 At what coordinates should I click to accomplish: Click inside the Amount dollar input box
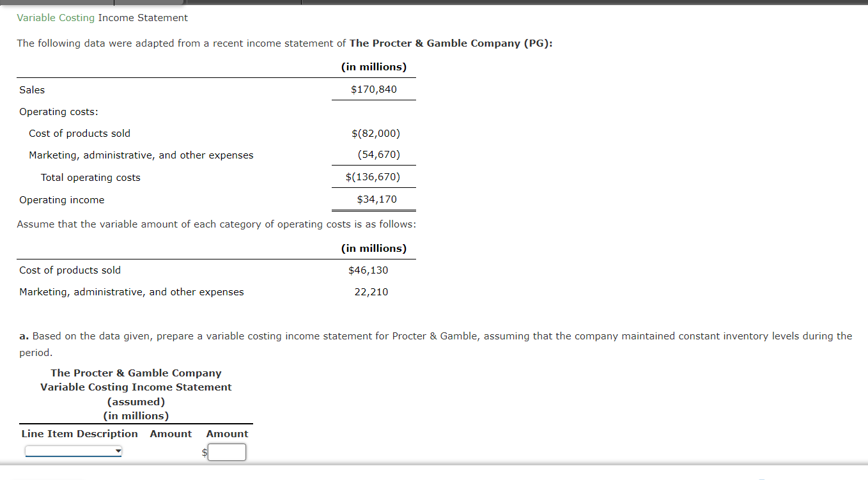coord(227,452)
